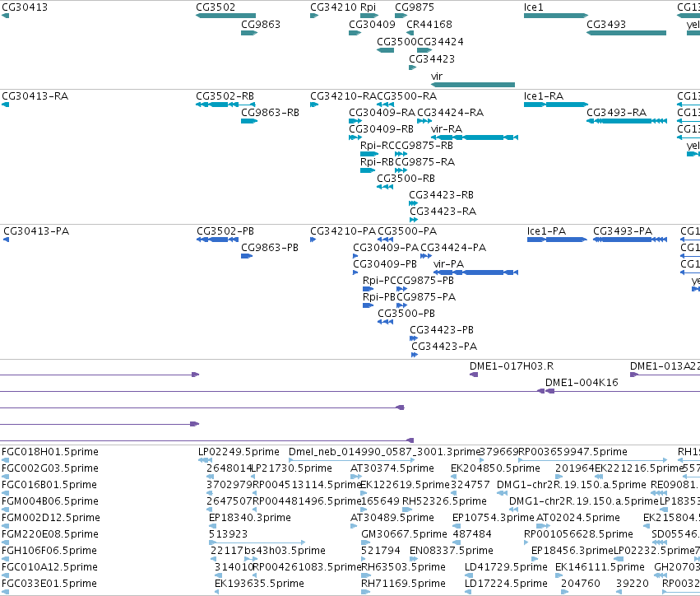Click the CG34210 gene label
This screenshot has width=700, height=596.
(x=333, y=7)
